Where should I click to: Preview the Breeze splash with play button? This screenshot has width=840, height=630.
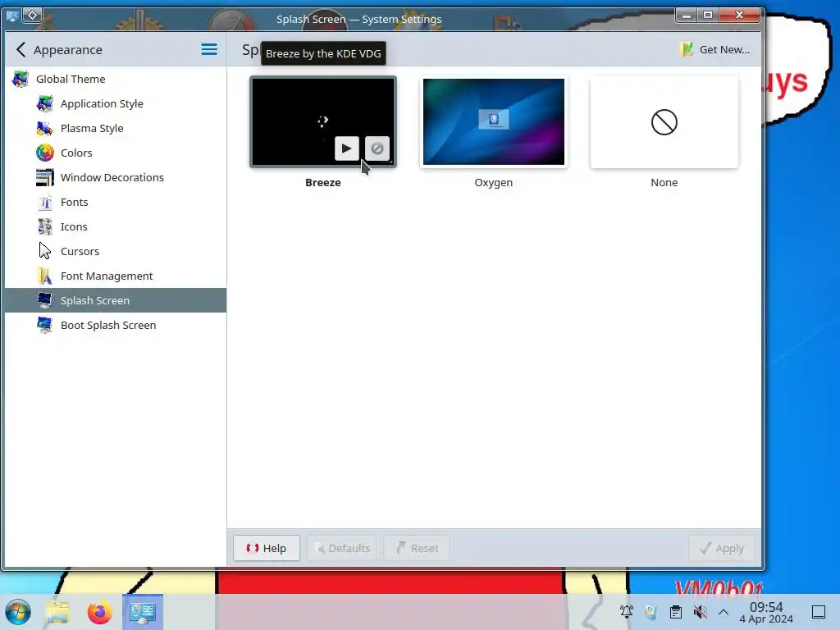[347, 148]
